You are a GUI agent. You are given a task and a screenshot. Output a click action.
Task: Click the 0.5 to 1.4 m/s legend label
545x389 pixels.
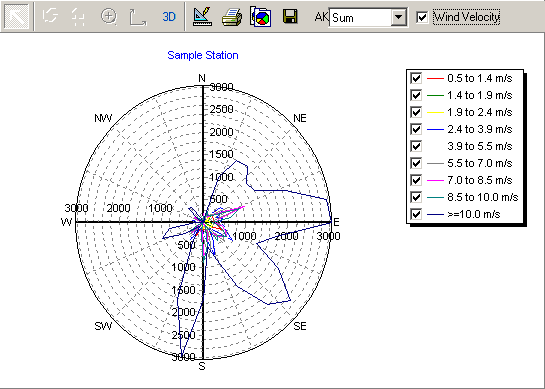point(480,78)
